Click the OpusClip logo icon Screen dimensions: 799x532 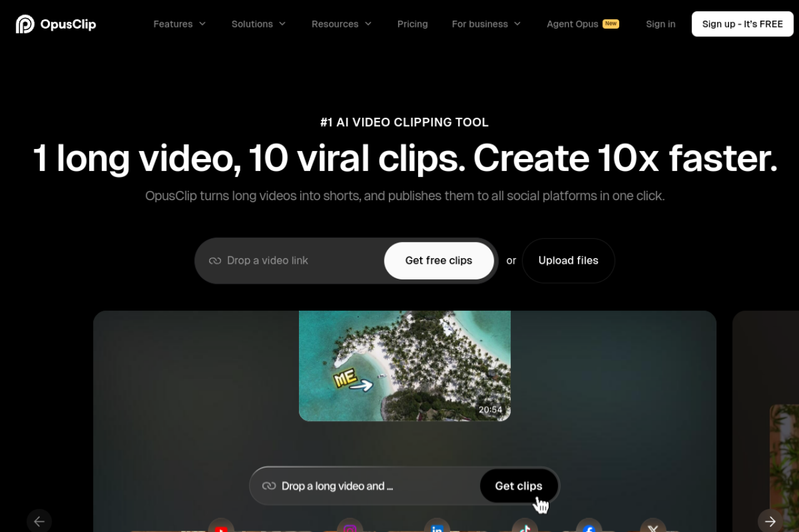point(25,24)
